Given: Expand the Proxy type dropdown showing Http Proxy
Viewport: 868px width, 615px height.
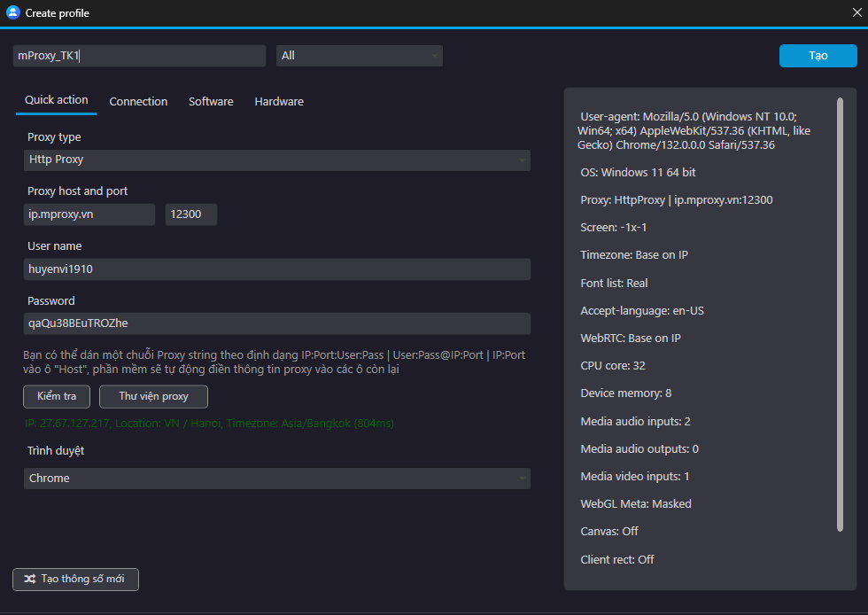Looking at the screenshot, I should [276, 160].
